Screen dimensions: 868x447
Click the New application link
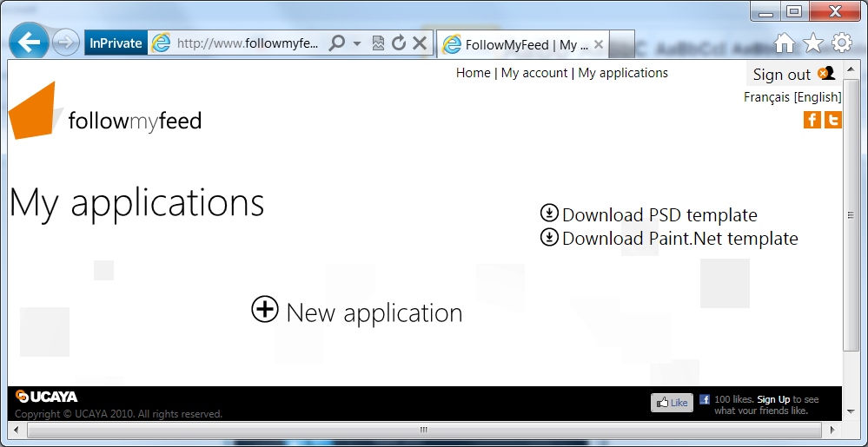(x=357, y=312)
